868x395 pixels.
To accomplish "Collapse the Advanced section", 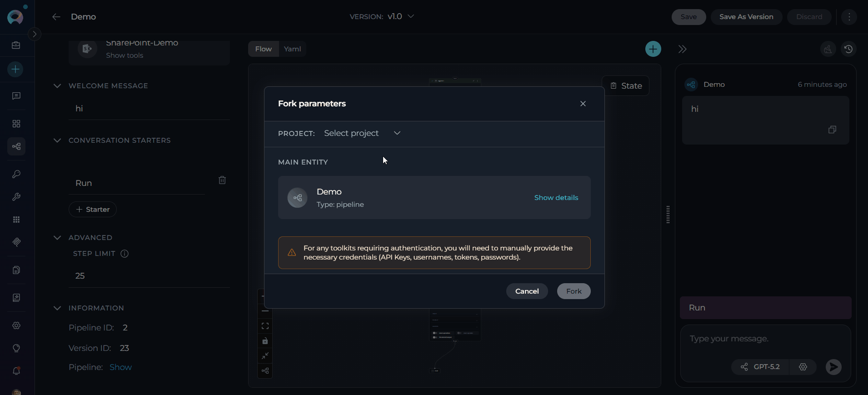I will coord(57,238).
